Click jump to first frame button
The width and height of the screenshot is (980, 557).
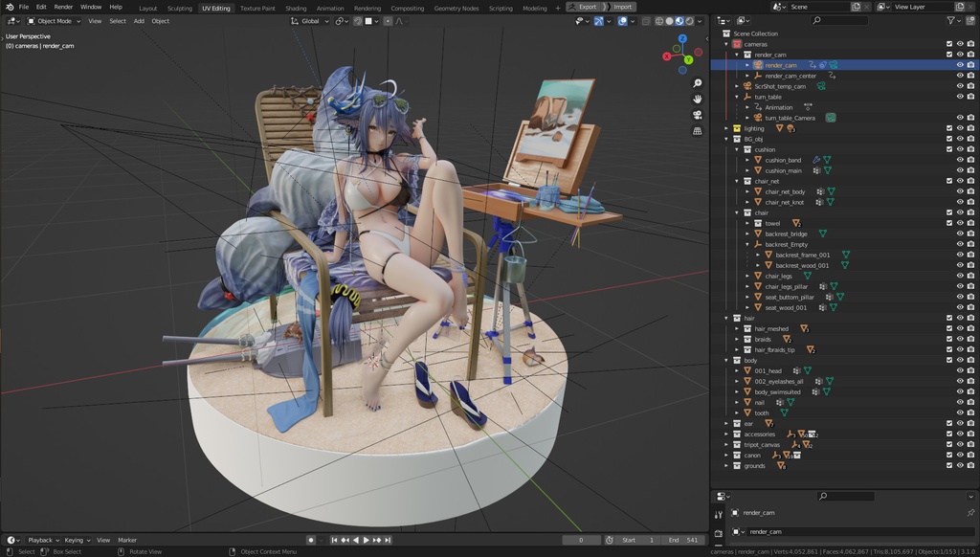click(334, 540)
